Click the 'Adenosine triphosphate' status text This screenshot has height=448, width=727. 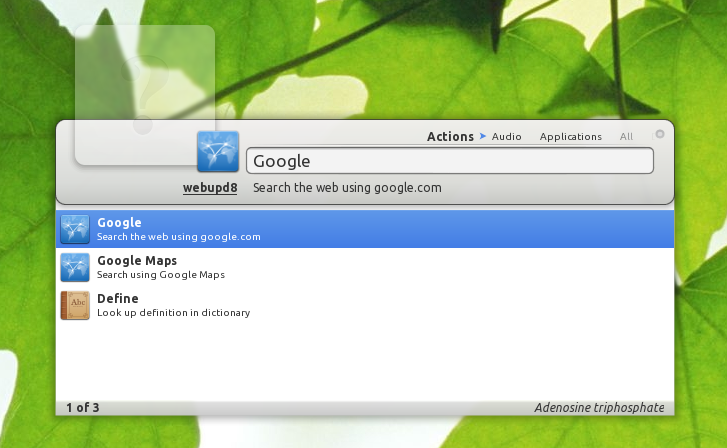[x=599, y=408]
